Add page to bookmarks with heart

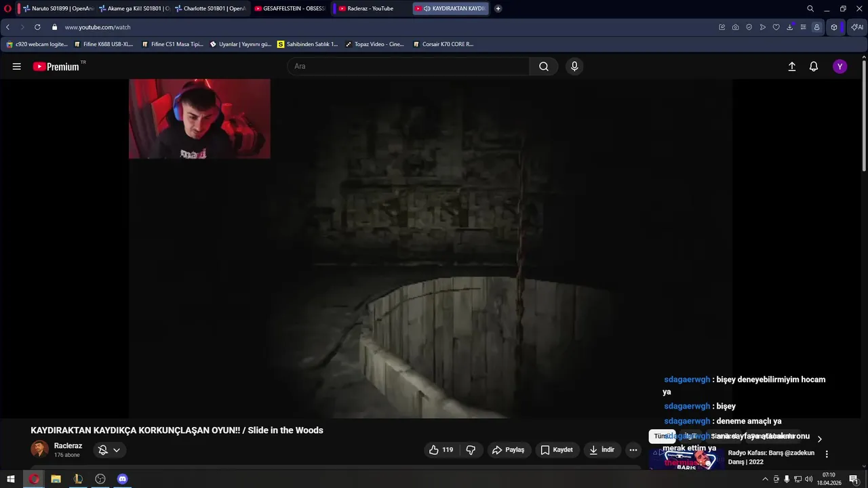[776, 27]
